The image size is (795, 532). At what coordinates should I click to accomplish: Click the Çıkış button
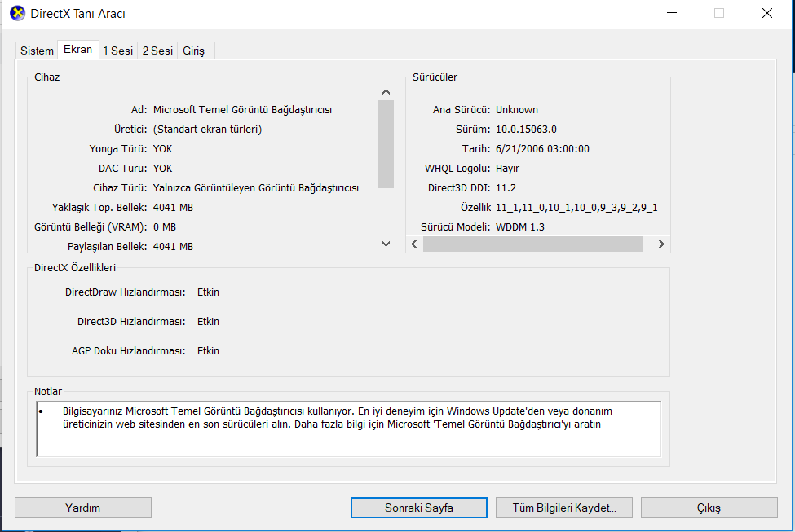pyautogui.click(x=709, y=508)
